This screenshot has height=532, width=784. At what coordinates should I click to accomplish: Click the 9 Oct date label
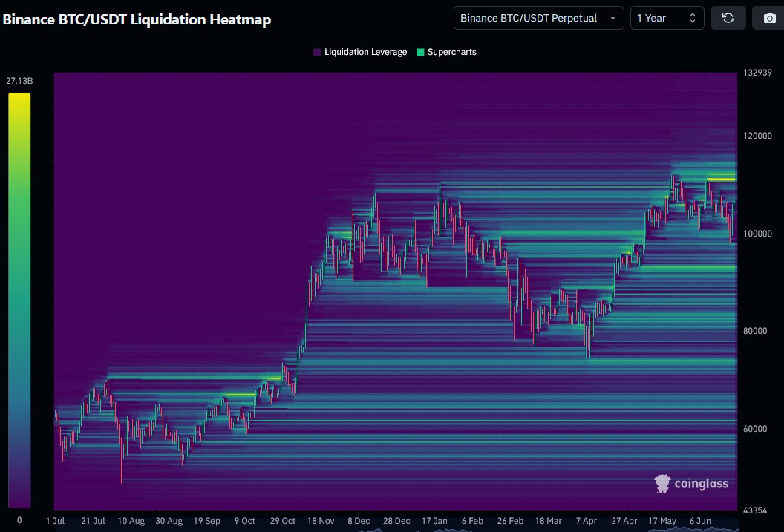click(x=245, y=521)
